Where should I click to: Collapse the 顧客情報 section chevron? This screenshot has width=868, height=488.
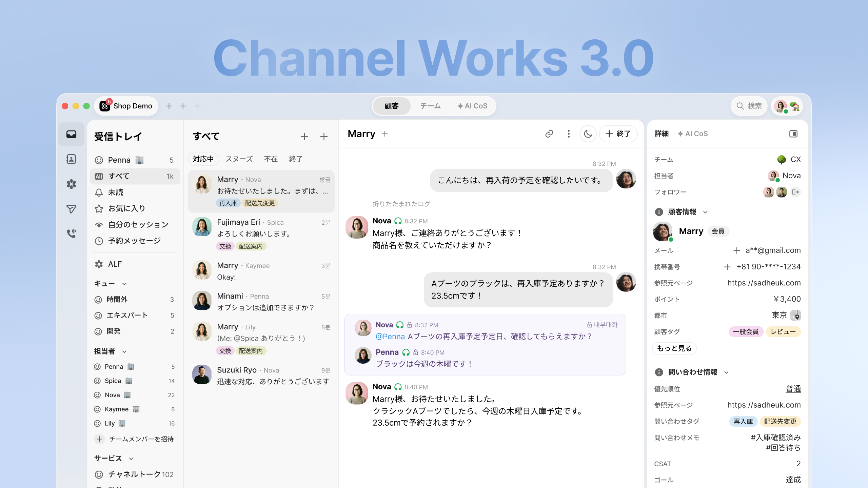[x=705, y=212]
